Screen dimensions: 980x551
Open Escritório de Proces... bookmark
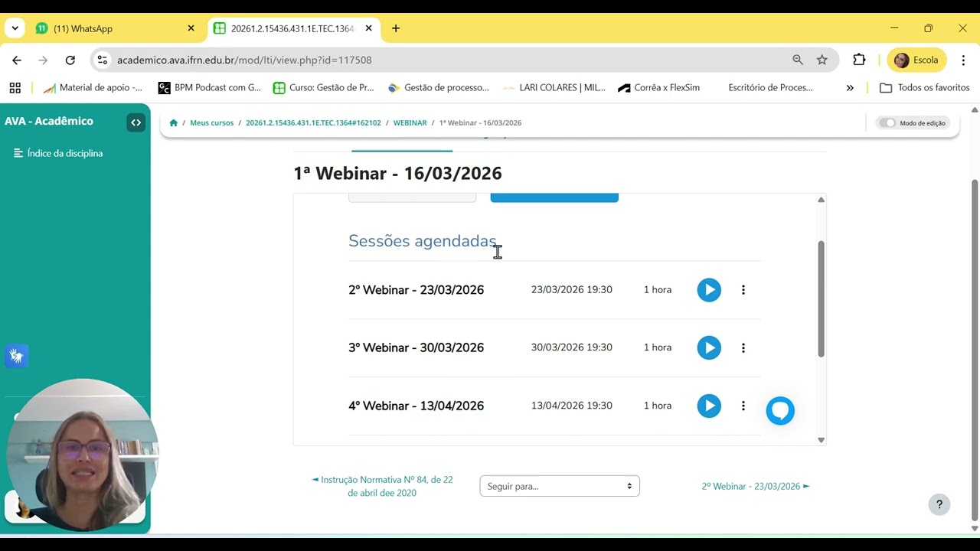pos(770,87)
